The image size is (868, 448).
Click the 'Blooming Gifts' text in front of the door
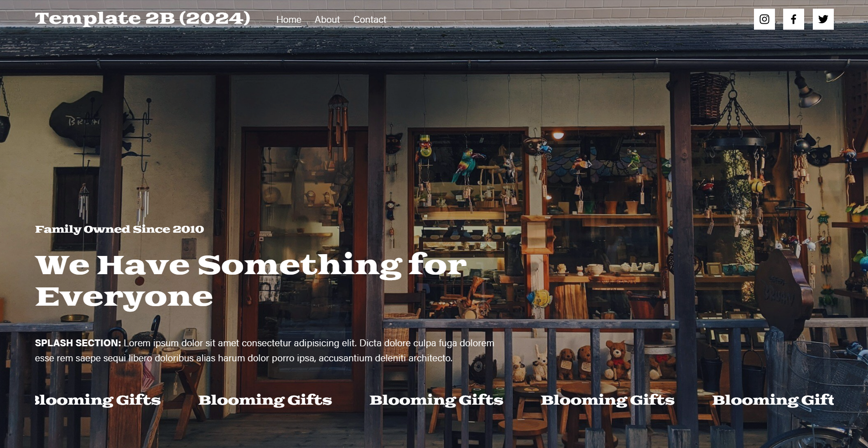point(265,400)
